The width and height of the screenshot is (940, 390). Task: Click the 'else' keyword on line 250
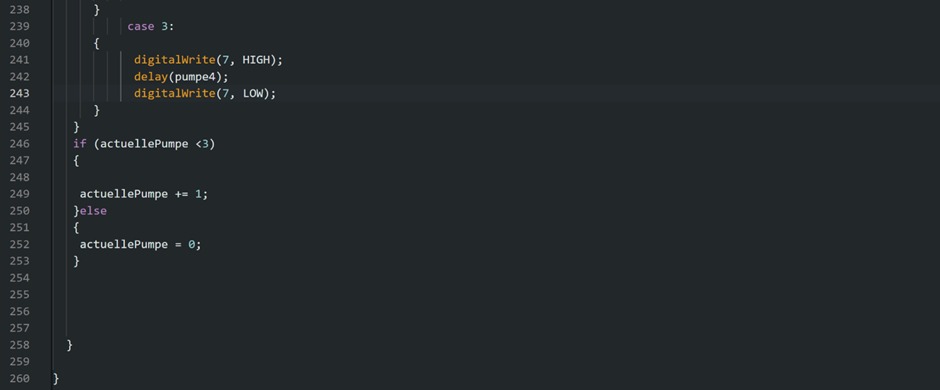(x=94, y=211)
